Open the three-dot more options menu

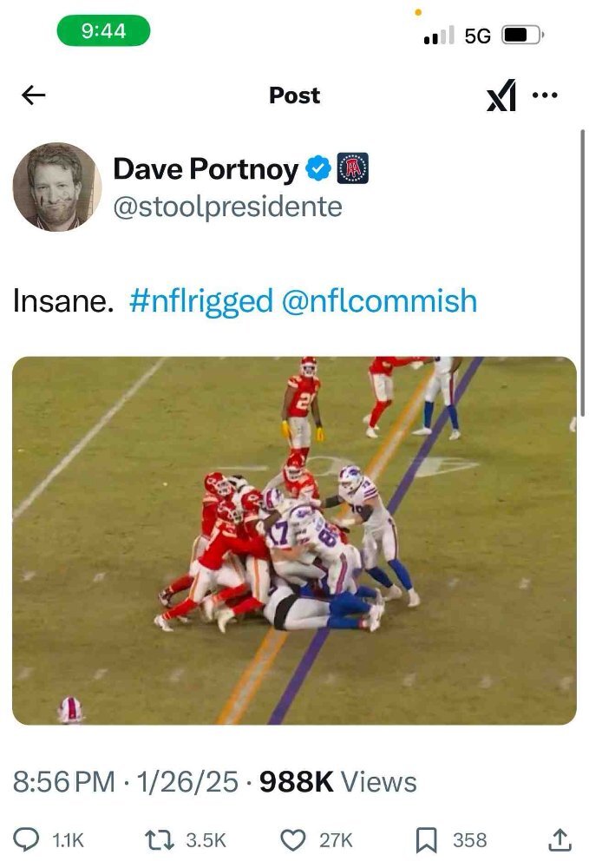(x=545, y=95)
